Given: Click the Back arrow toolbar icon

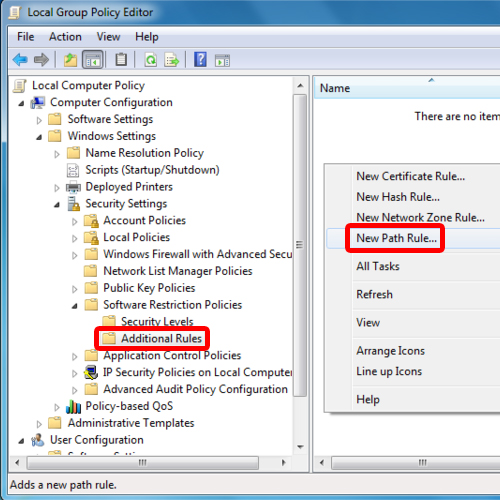Looking at the screenshot, I should tap(20, 60).
